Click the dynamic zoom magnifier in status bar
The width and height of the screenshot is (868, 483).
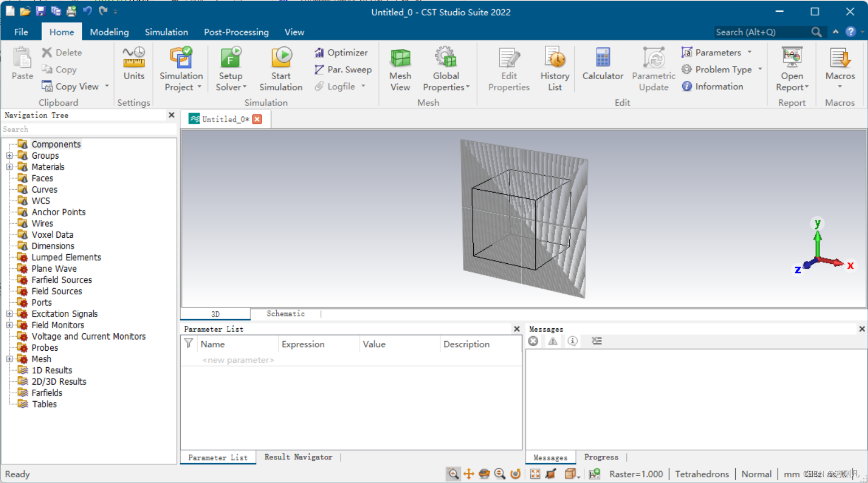click(500, 474)
